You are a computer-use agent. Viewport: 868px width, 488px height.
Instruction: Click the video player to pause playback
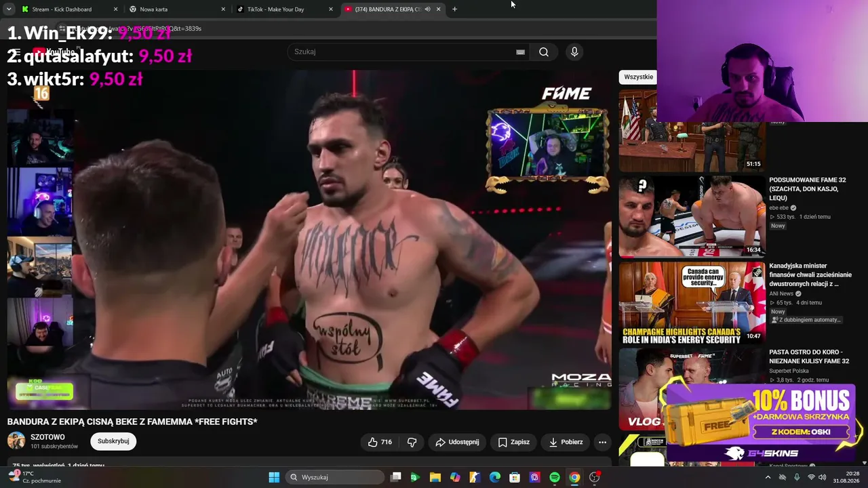[309, 240]
